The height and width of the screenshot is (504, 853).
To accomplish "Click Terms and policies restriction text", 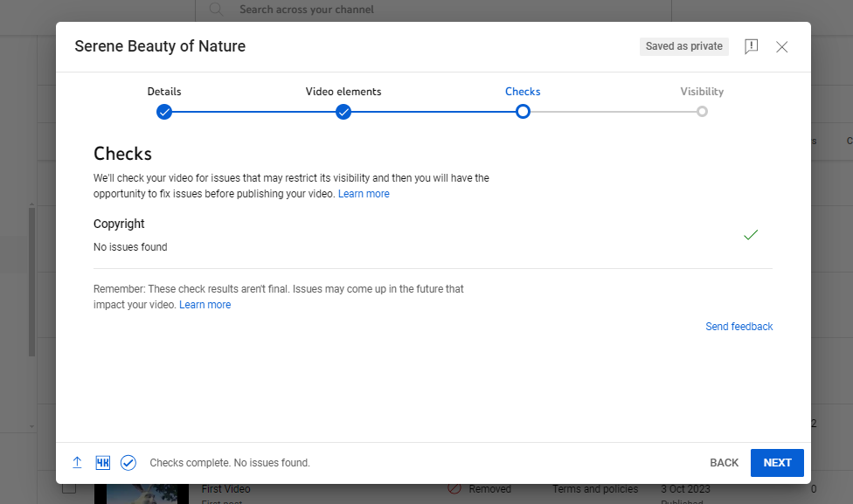I will point(595,489).
